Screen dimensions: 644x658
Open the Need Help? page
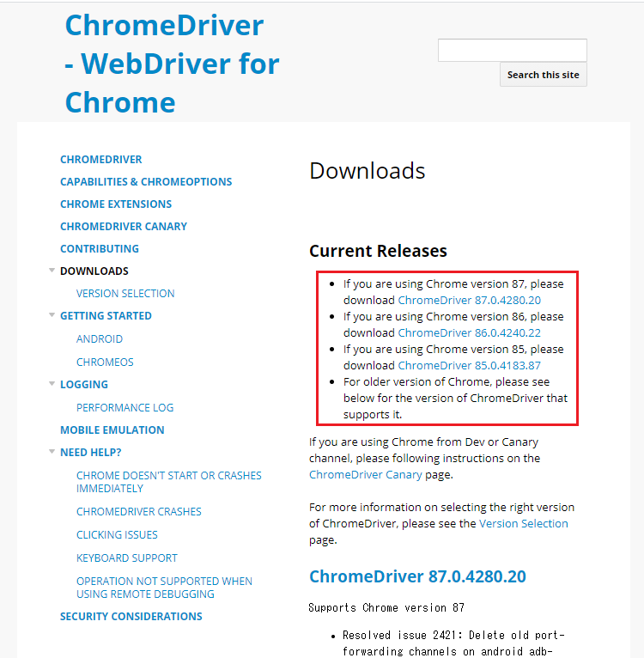pos(91,453)
